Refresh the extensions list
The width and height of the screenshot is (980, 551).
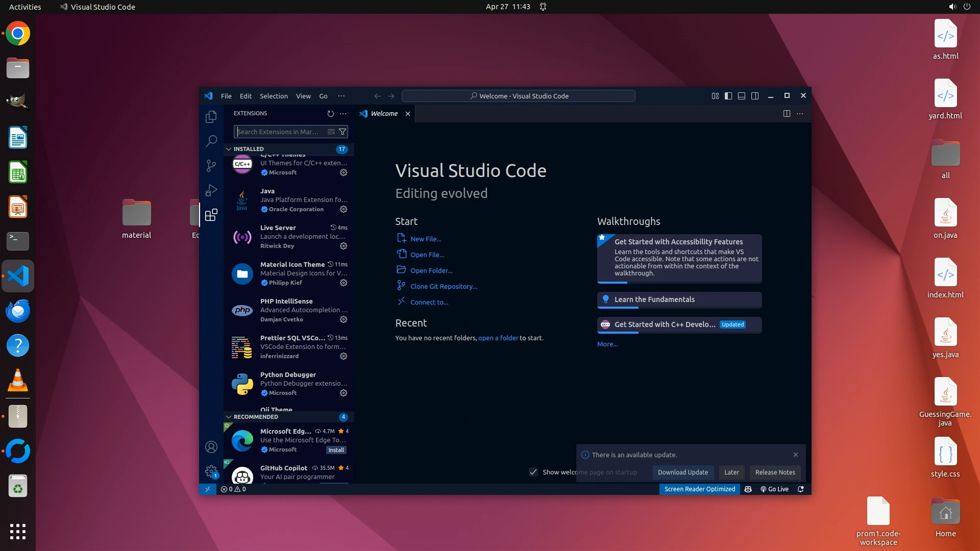click(330, 114)
